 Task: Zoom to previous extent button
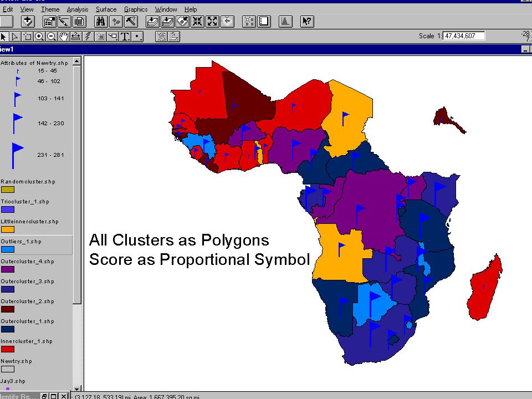[227, 22]
